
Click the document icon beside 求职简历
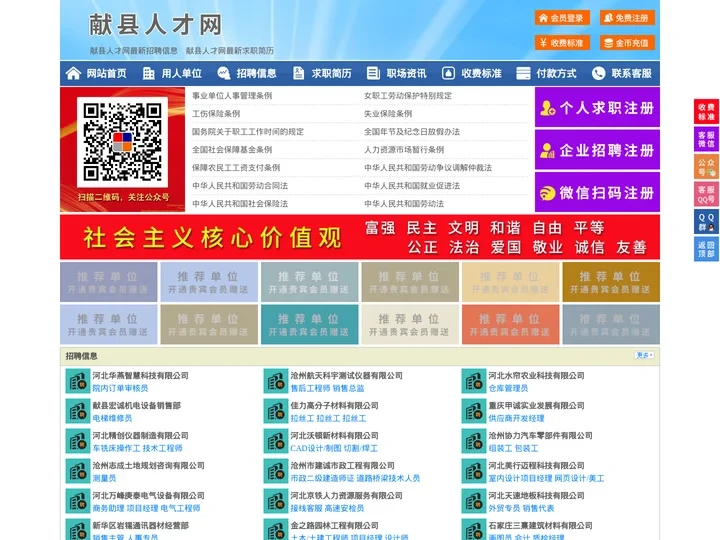[298, 73]
